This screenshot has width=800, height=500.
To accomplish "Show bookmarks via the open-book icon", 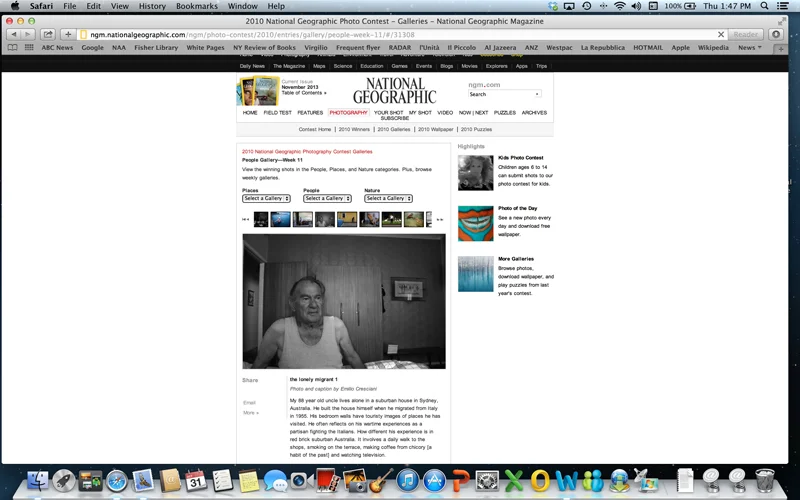I will click(x=13, y=47).
